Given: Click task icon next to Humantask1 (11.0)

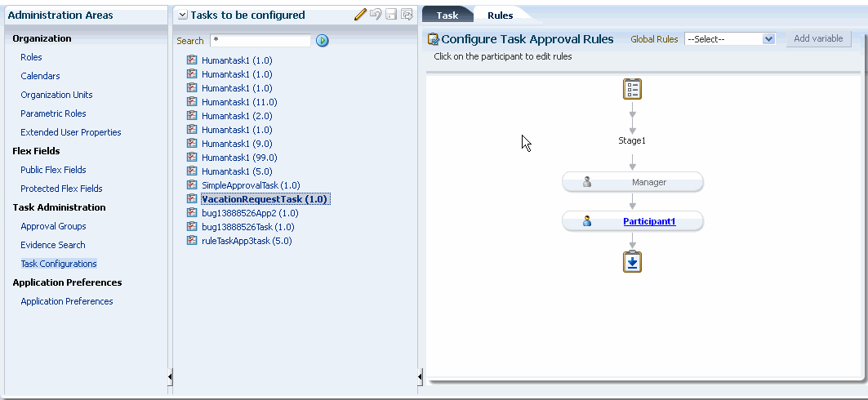Looking at the screenshot, I should [x=192, y=102].
